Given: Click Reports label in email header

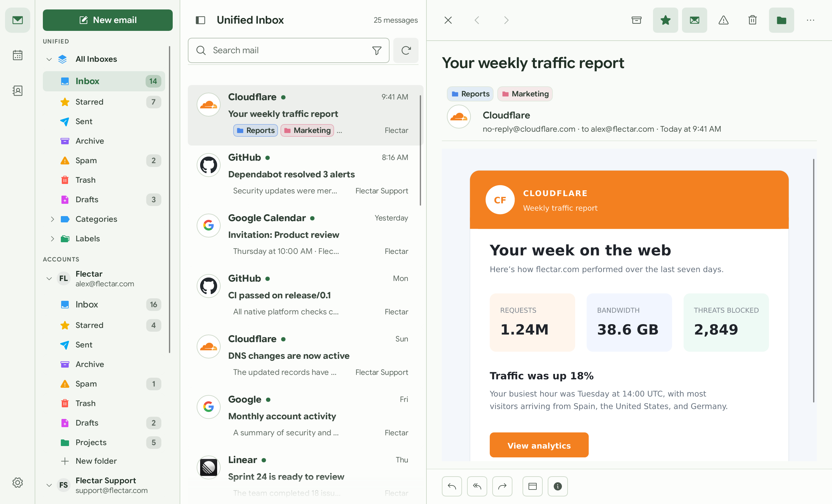Looking at the screenshot, I should pyautogui.click(x=470, y=94).
